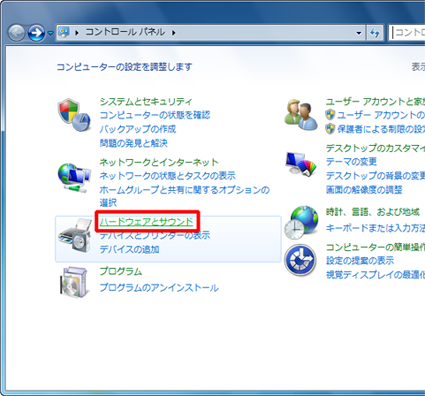Open the recent pages dropdown arrow
The image size is (425, 396).
pyautogui.click(x=50, y=33)
